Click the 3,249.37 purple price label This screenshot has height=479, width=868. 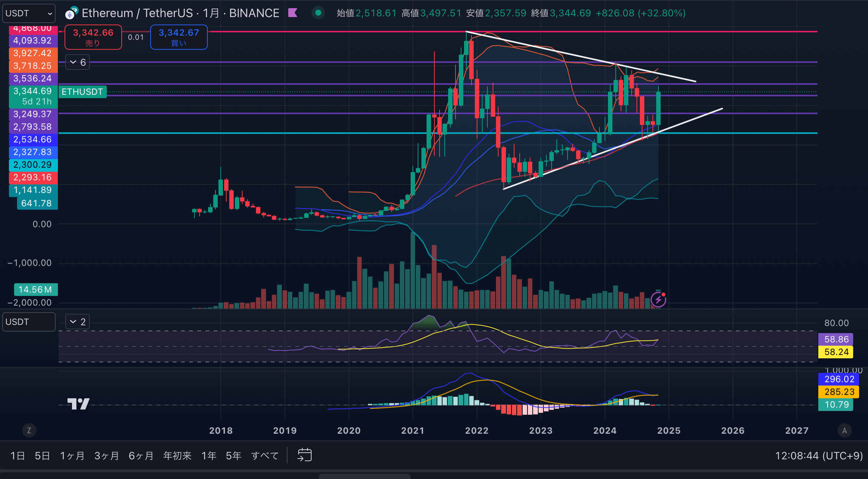(x=33, y=114)
